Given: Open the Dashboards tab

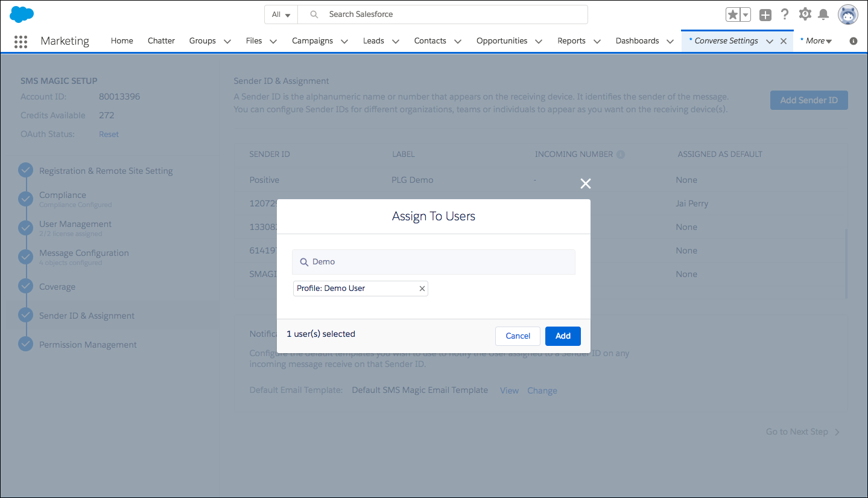Looking at the screenshot, I should click(637, 41).
